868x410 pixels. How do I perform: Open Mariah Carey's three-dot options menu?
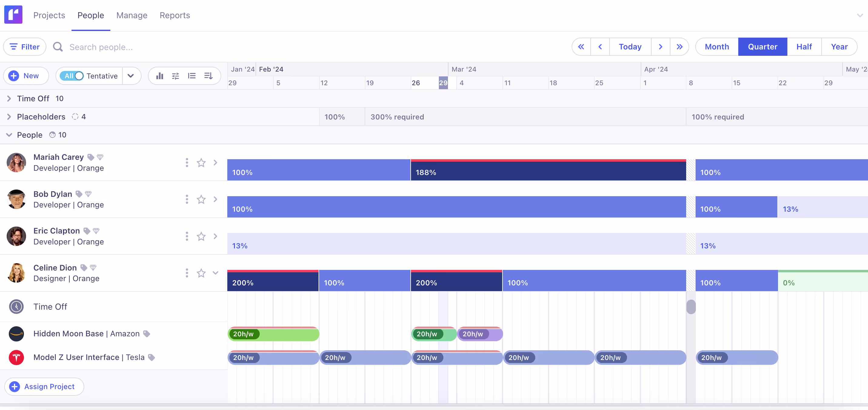[x=187, y=162]
